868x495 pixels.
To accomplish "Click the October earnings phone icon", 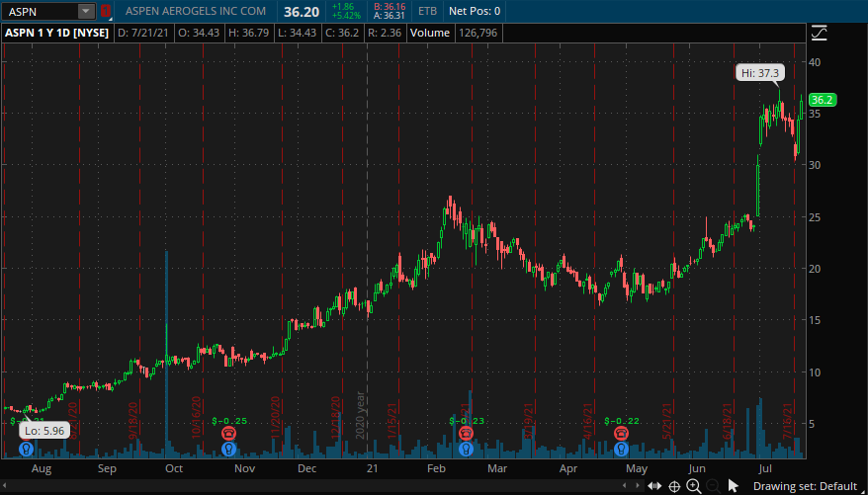I will [228, 433].
